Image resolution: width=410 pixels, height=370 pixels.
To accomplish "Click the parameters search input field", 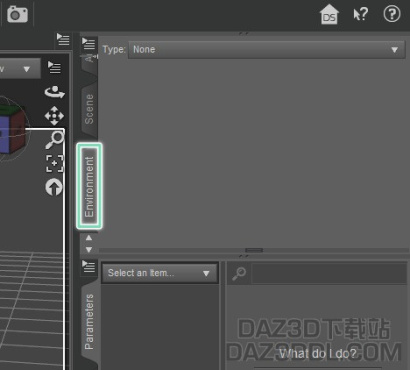I will (x=329, y=273).
